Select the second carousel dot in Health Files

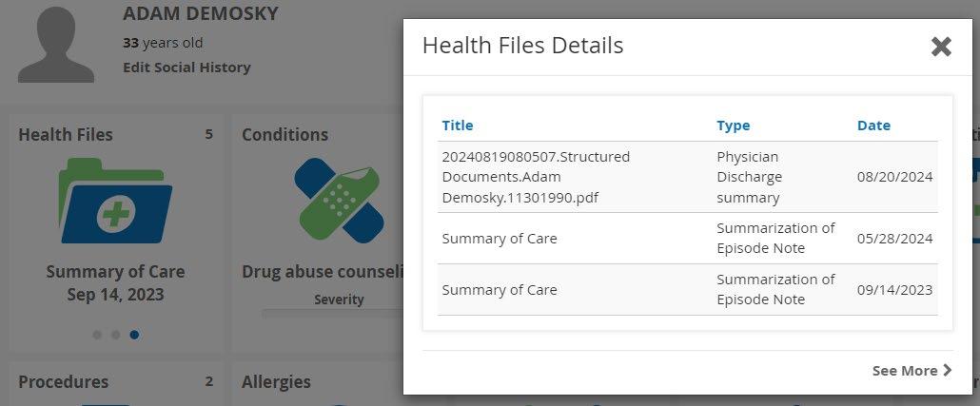tap(116, 335)
